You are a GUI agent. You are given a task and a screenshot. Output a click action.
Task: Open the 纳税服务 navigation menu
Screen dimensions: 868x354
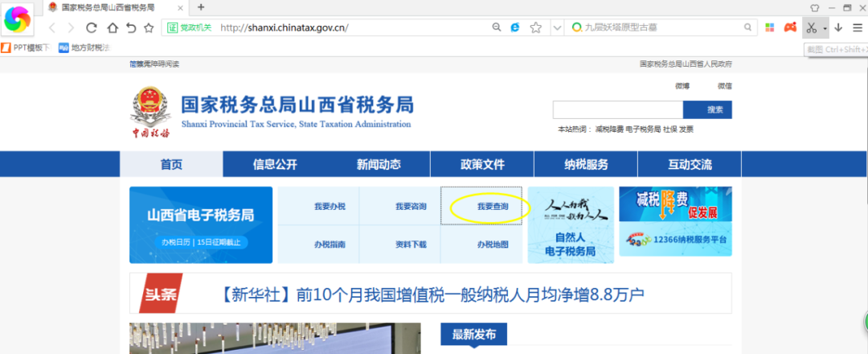(586, 164)
